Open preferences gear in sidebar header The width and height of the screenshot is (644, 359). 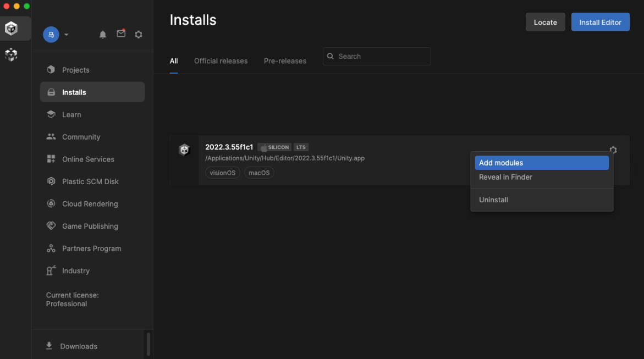139,35
